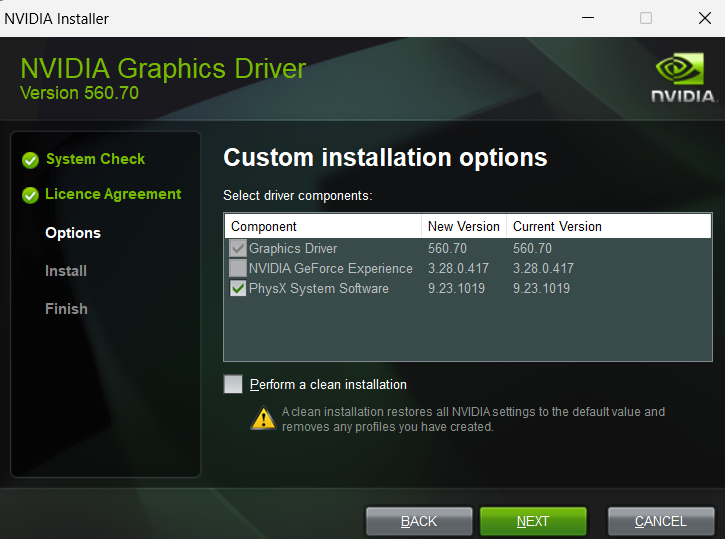Screen dimensions: 725x539
Task: Click the Version 560.70 subtitle in header
Action: point(80,93)
